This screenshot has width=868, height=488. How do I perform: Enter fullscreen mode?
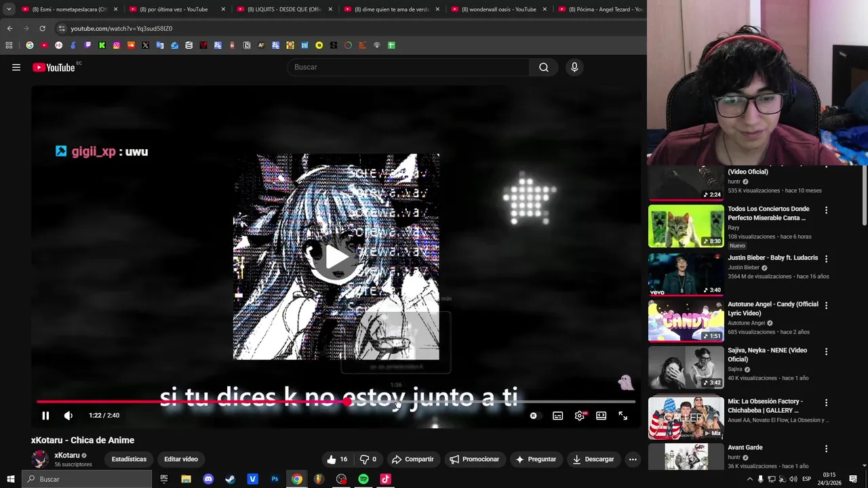(x=623, y=415)
